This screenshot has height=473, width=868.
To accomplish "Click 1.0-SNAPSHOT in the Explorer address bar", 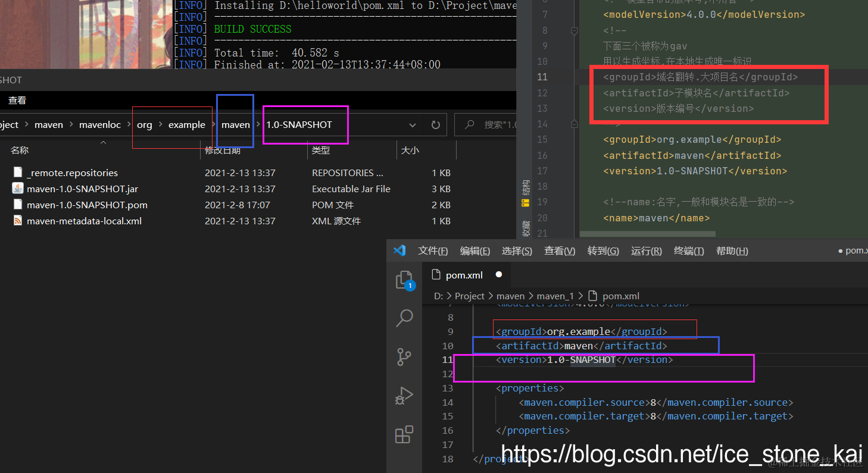I will point(299,125).
